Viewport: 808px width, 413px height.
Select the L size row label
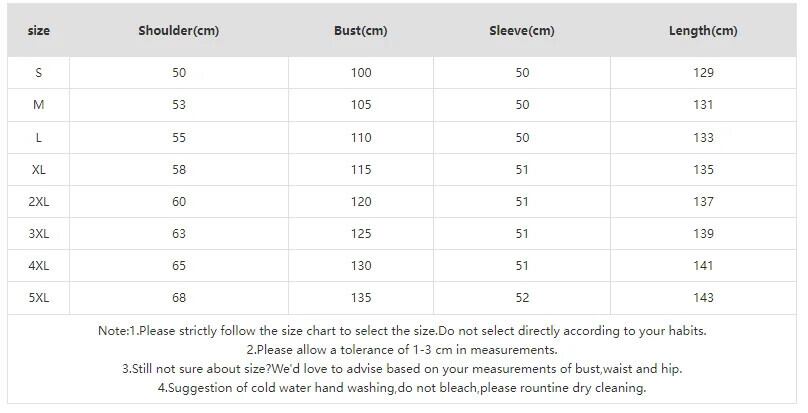click(x=39, y=138)
